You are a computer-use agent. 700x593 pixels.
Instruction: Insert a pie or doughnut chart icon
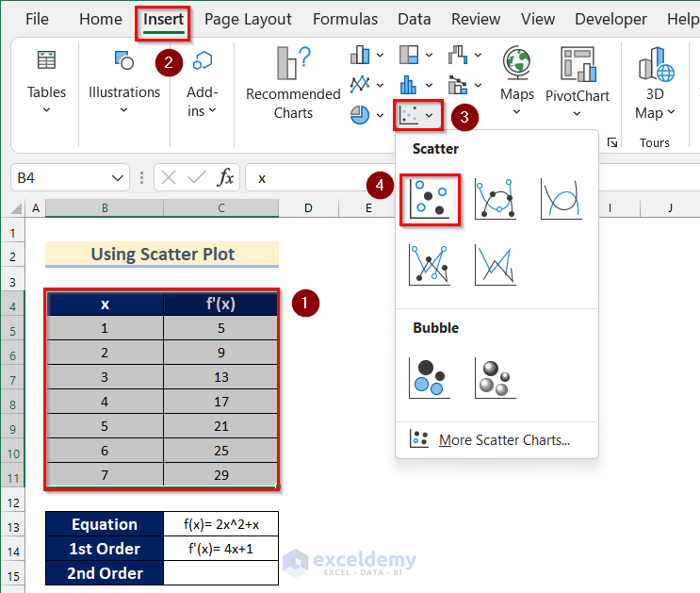coord(360,115)
